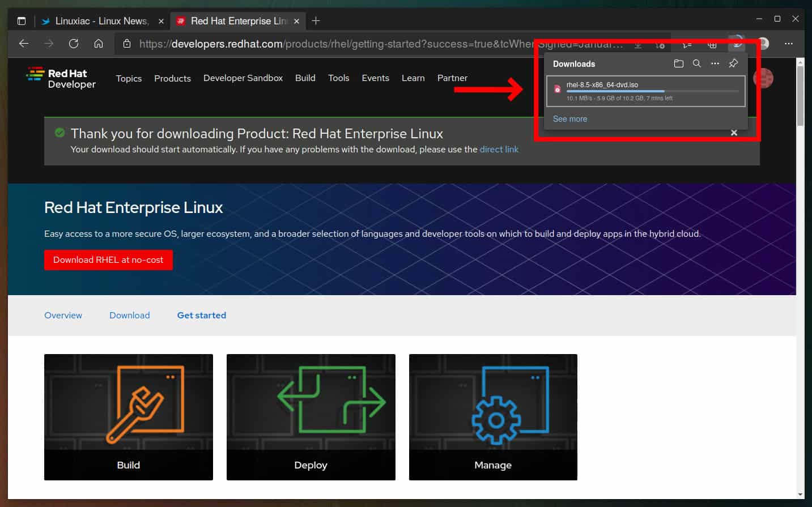
Task: Select See more in the Downloads panel
Action: 569,119
